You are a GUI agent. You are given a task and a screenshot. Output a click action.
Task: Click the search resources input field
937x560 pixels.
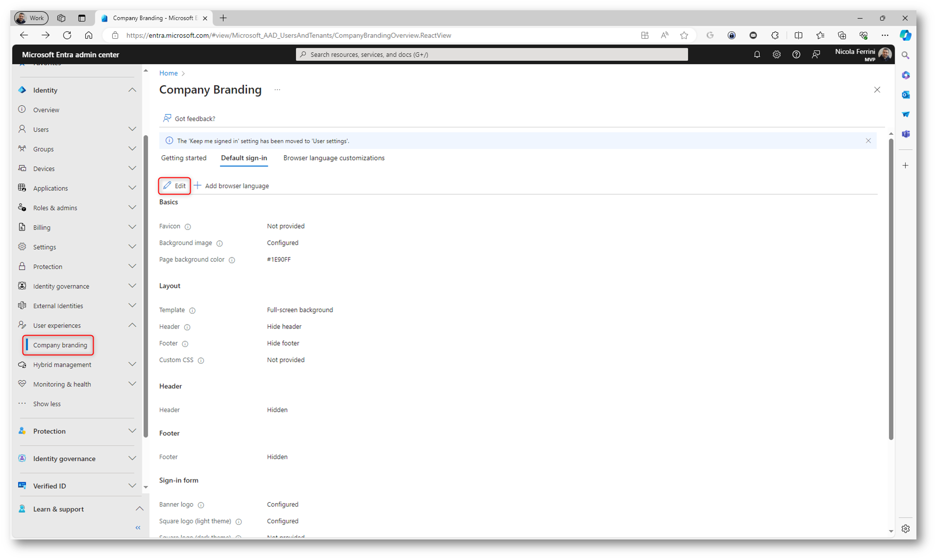point(492,54)
